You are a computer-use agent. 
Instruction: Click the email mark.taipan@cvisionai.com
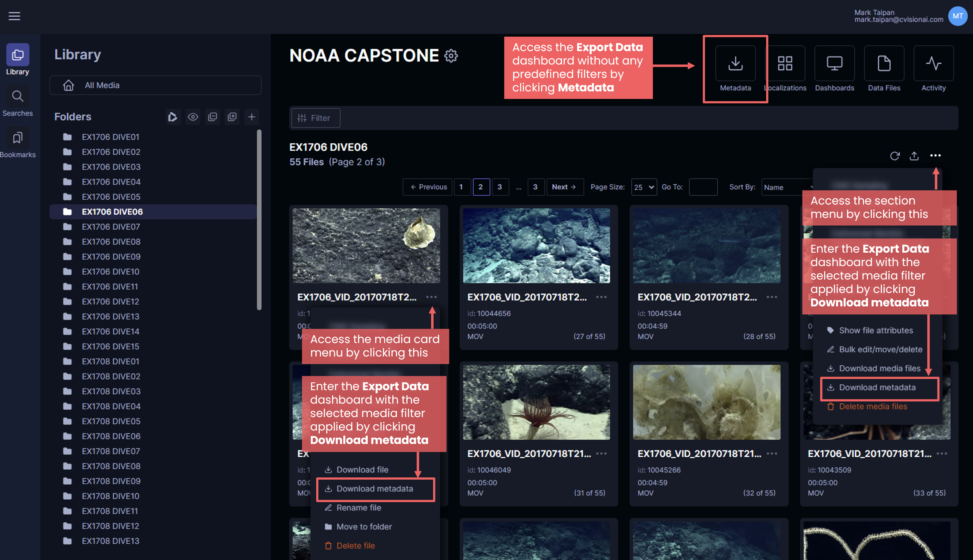click(x=898, y=20)
